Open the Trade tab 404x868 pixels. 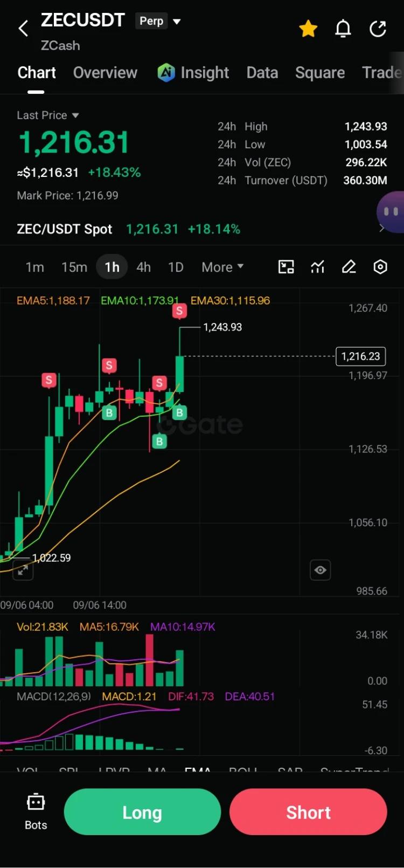click(382, 73)
